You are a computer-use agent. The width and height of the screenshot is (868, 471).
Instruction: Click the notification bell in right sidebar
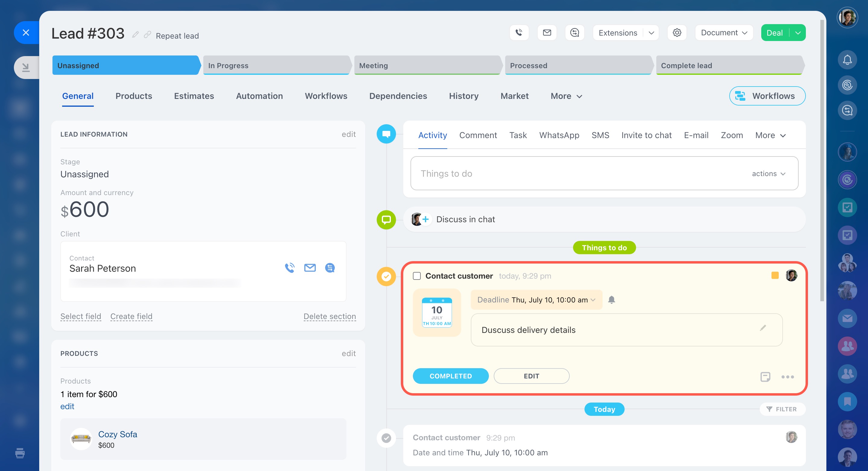click(x=847, y=60)
